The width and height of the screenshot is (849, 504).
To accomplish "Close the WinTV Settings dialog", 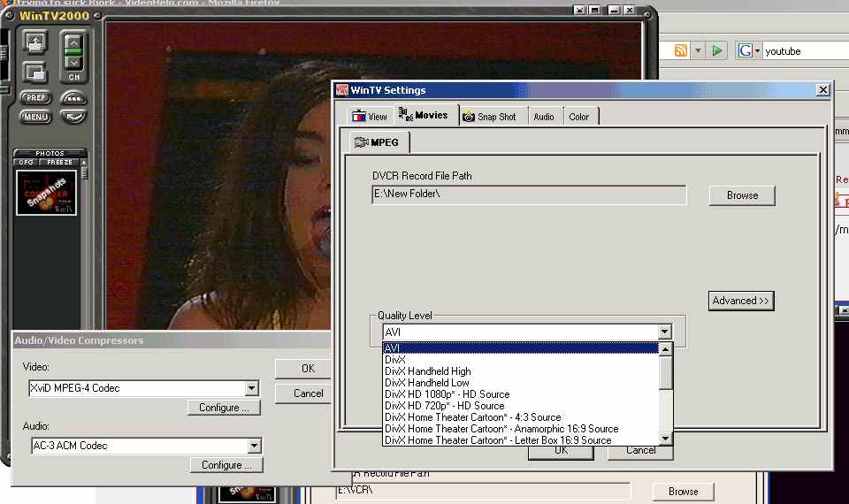I will pos(822,90).
